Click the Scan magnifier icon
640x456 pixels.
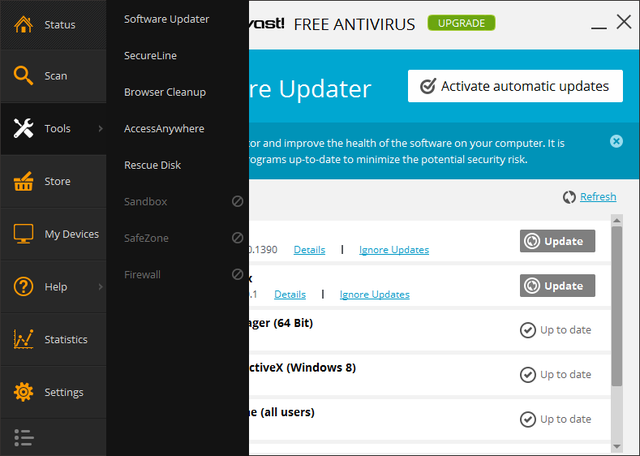(x=23, y=76)
